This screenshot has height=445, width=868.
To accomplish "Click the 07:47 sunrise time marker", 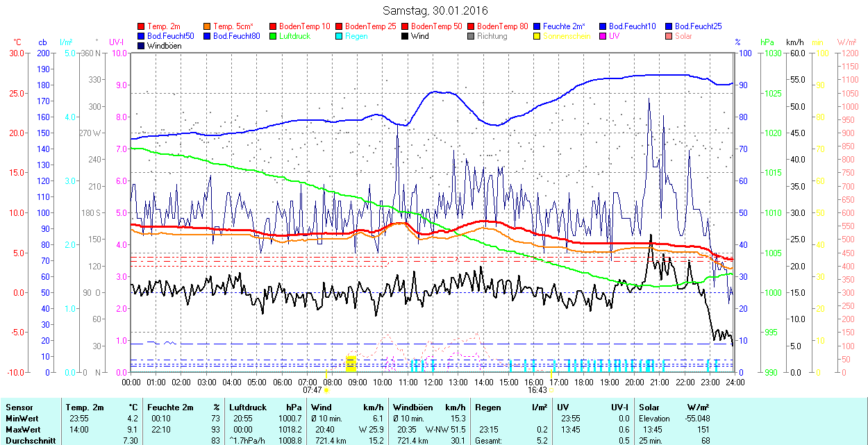I will coord(312,390).
